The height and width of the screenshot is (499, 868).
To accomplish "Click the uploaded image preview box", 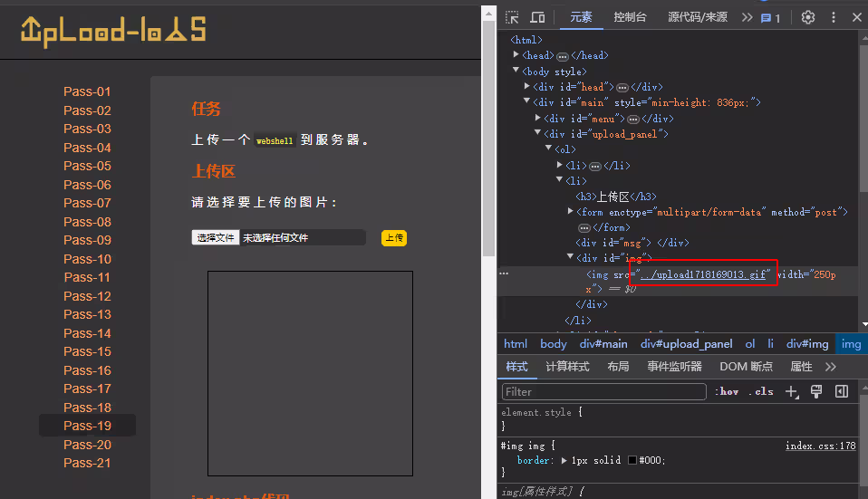I will coord(310,373).
